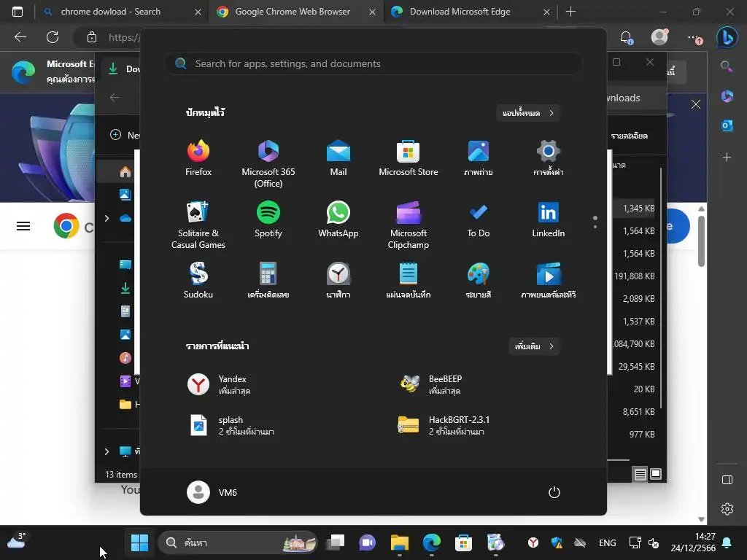Expand This PC node in File Explorer
This screenshot has width=747, height=560.
(x=107, y=451)
